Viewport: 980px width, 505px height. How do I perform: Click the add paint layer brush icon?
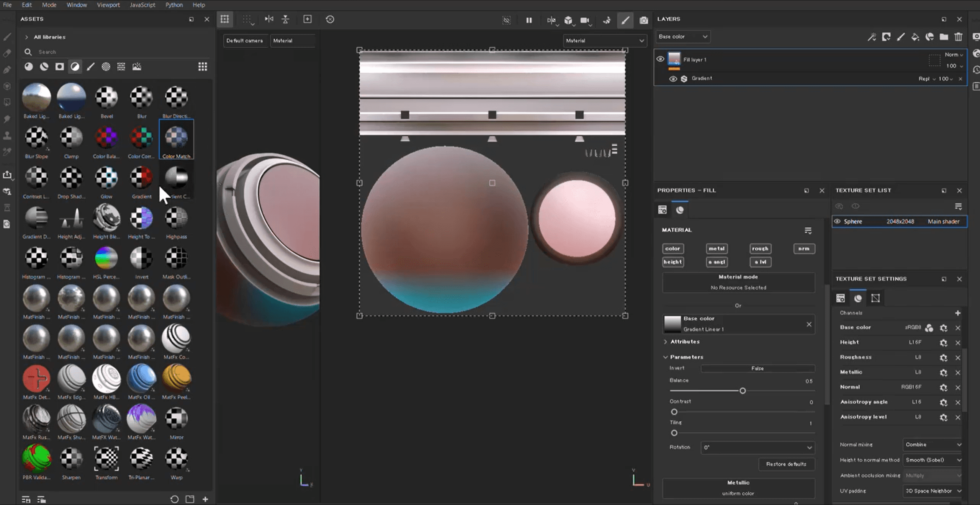click(x=900, y=37)
